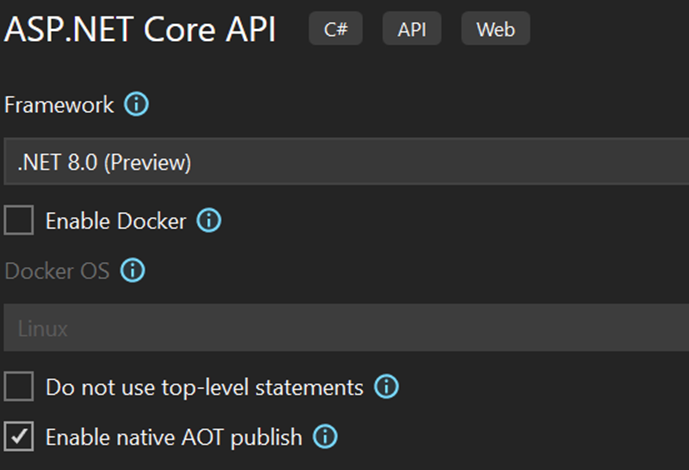This screenshot has height=470, width=689.
Task: Uncheck the native AOT publish checkbox
Action: tap(19, 436)
